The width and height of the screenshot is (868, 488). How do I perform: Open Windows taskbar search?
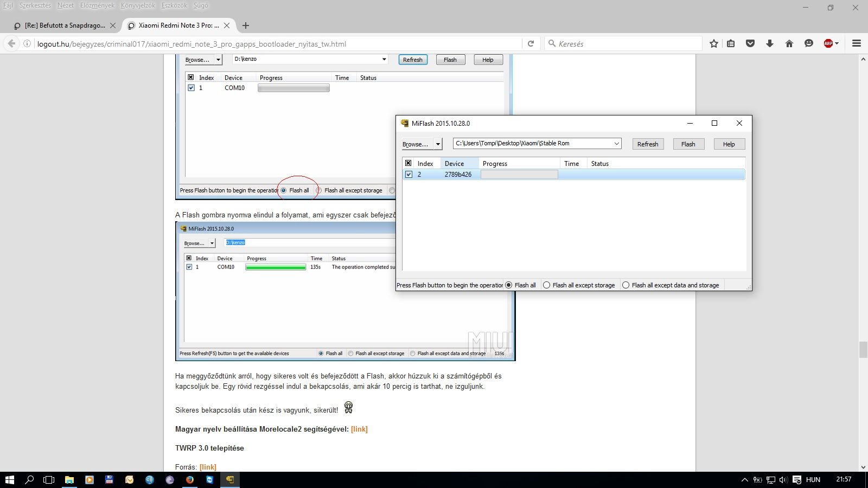pos(30,480)
